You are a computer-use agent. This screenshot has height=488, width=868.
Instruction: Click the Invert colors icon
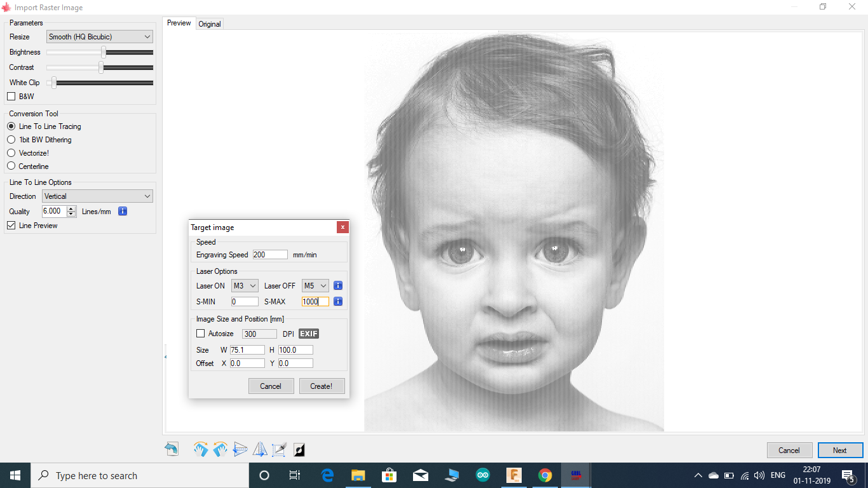[299, 449]
